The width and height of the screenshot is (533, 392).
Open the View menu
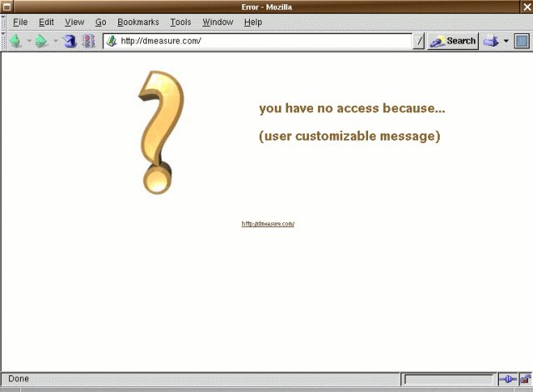tap(74, 22)
